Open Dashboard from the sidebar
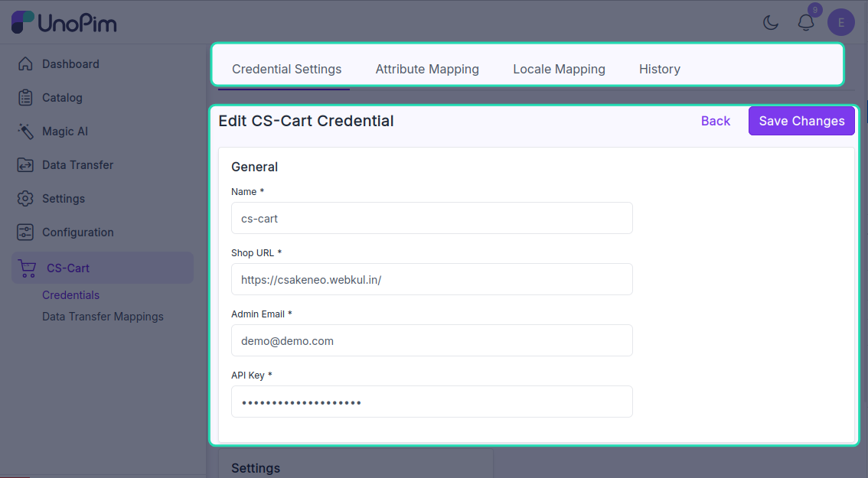The image size is (868, 478). tap(70, 63)
